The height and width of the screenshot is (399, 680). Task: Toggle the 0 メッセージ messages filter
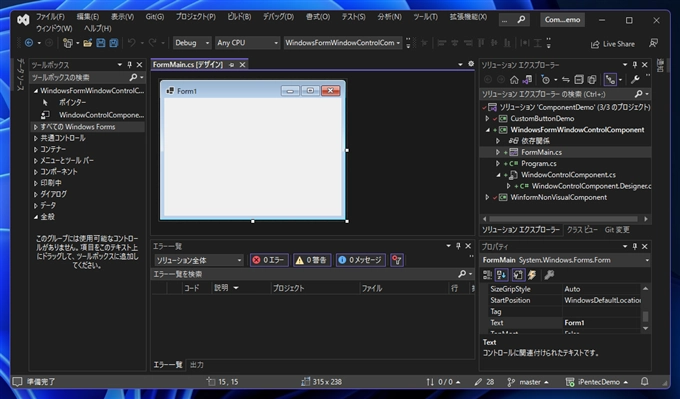[360, 260]
